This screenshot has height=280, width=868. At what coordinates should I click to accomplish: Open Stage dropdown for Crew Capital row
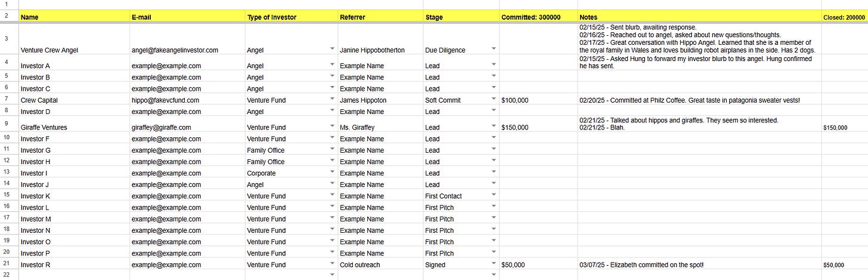point(494,100)
